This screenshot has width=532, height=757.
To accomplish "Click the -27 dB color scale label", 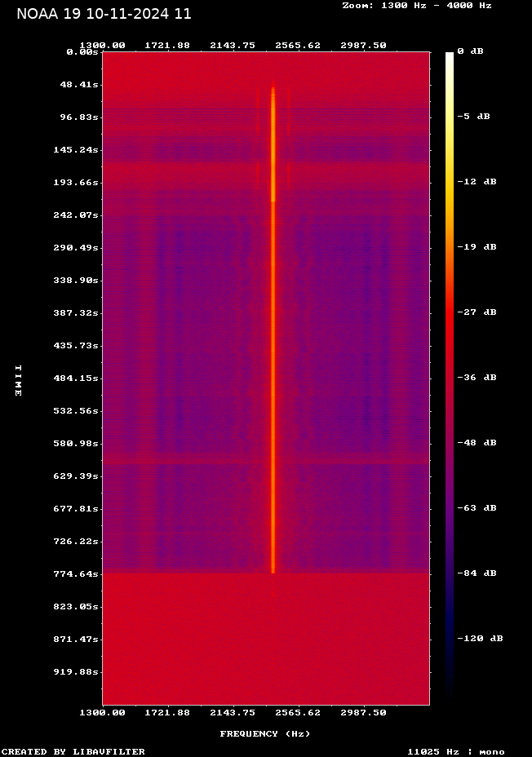I will [x=476, y=312].
